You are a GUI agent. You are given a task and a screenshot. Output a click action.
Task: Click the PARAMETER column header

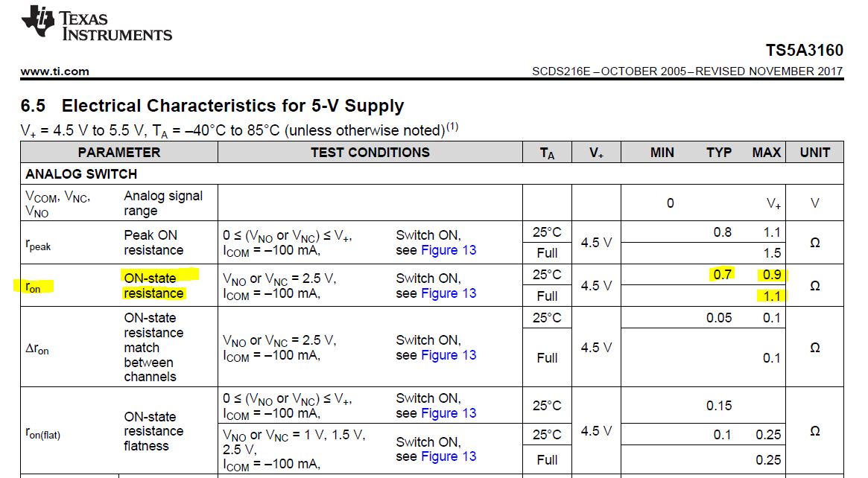[x=119, y=152]
